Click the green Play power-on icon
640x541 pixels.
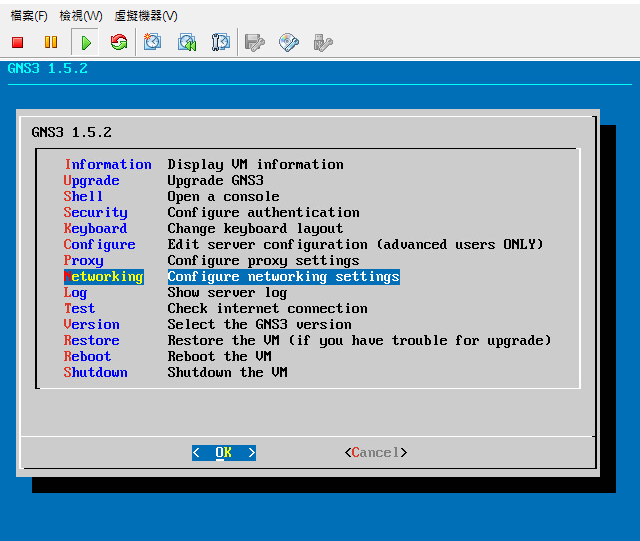coord(85,42)
